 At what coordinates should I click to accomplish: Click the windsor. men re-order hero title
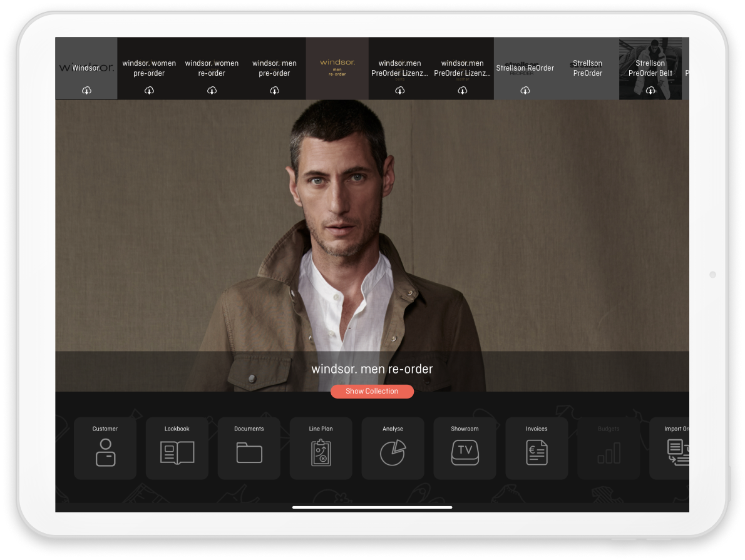pos(372,369)
